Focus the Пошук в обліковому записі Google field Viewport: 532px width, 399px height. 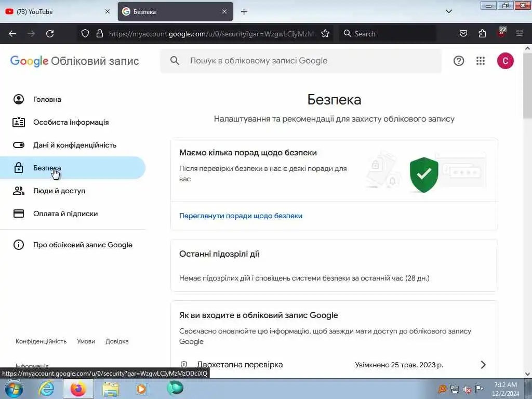(301, 61)
